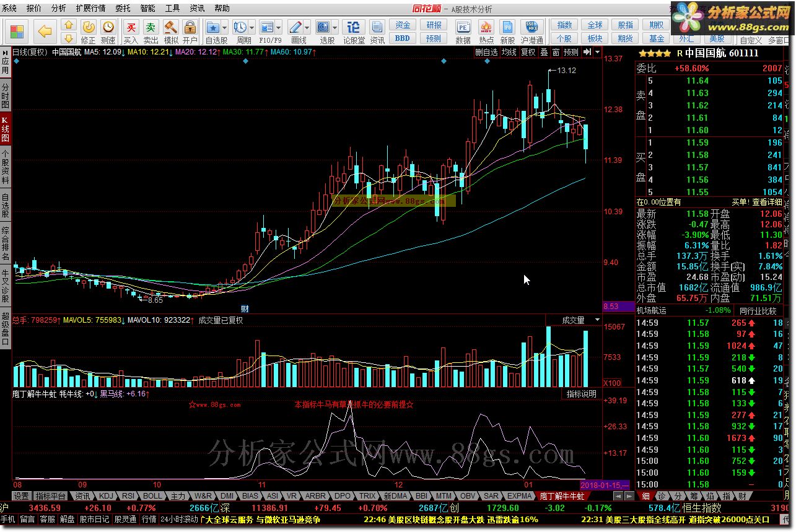Open the 资讯 news document icon
Screen dimensions: 796x532
pos(377,27)
